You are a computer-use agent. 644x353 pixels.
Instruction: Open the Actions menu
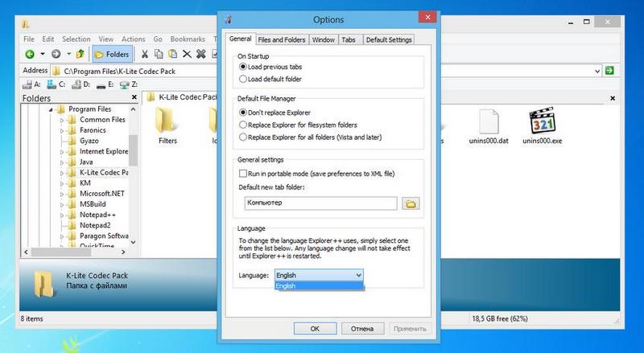click(x=134, y=39)
